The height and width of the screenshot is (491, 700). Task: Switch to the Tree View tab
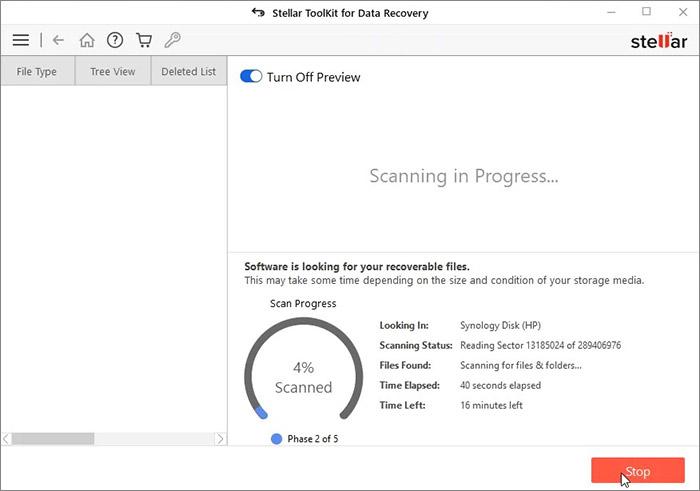pyautogui.click(x=113, y=72)
